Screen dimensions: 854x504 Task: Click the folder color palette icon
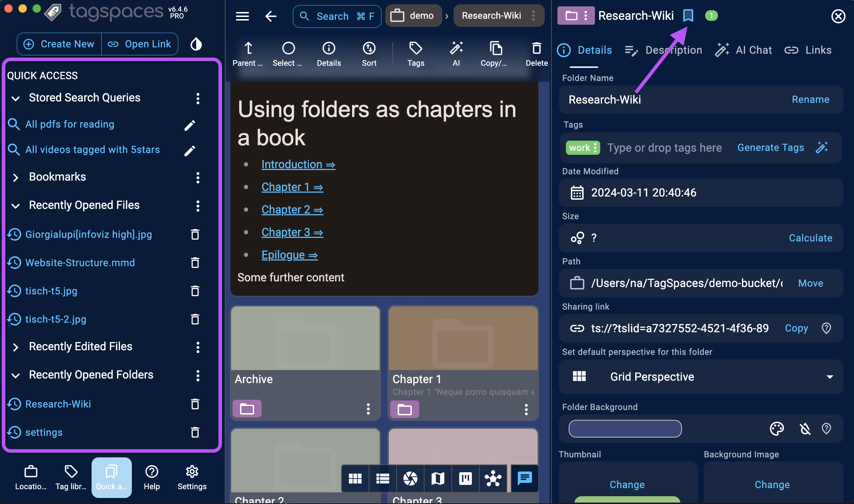tap(777, 429)
